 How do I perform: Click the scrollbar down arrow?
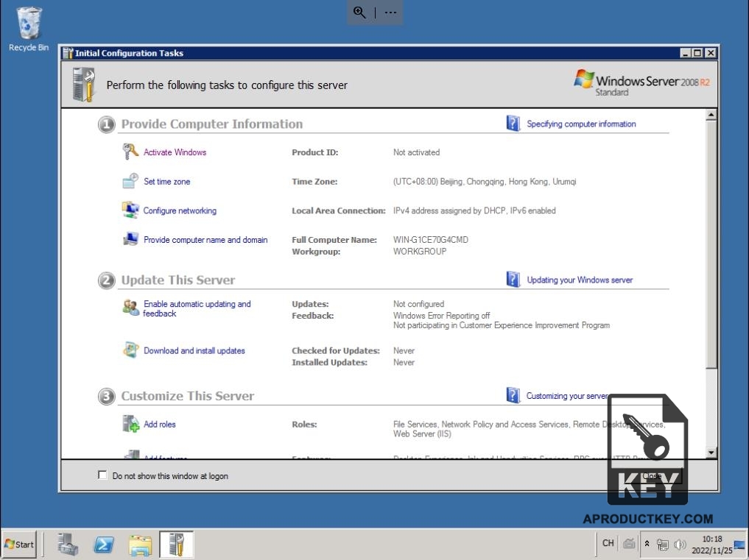point(711,452)
